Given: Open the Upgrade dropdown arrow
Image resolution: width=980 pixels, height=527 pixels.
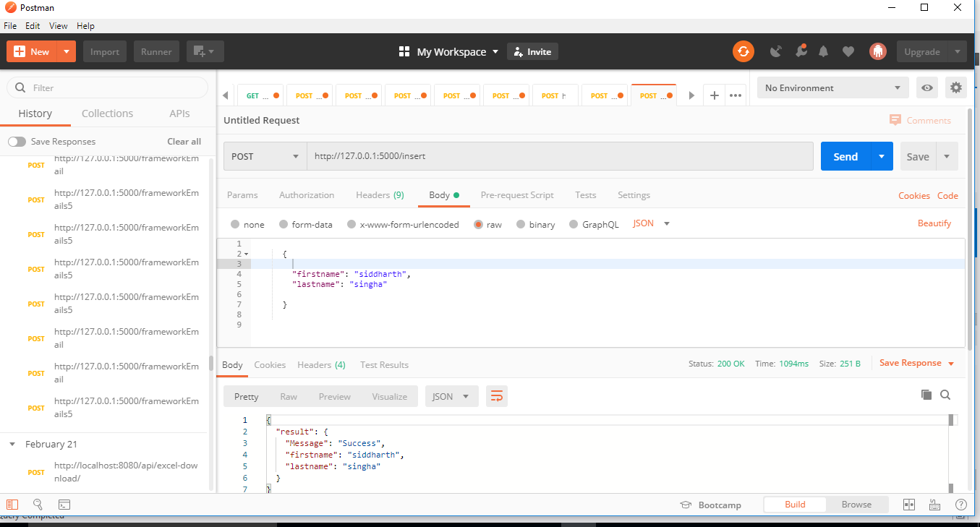Looking at the screenshot, I should pyautogui.click(x=958, y=51).
